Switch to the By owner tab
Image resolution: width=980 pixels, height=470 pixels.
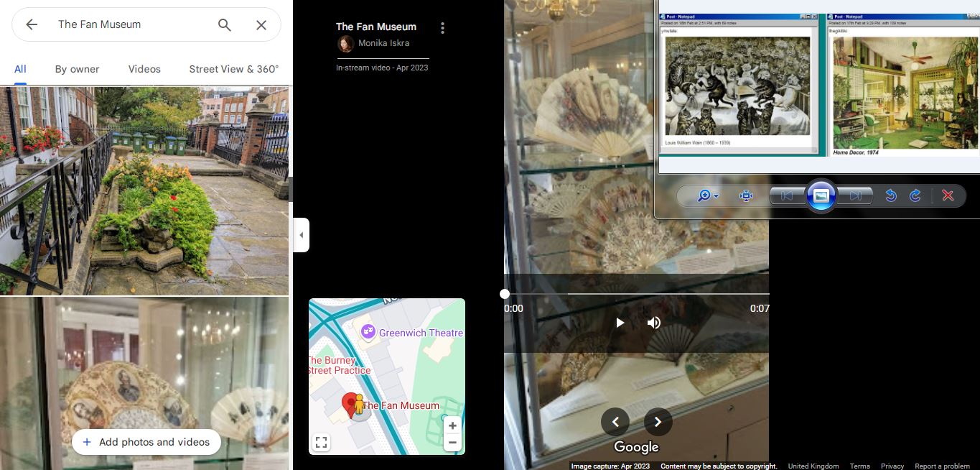[x=78, y=69]
